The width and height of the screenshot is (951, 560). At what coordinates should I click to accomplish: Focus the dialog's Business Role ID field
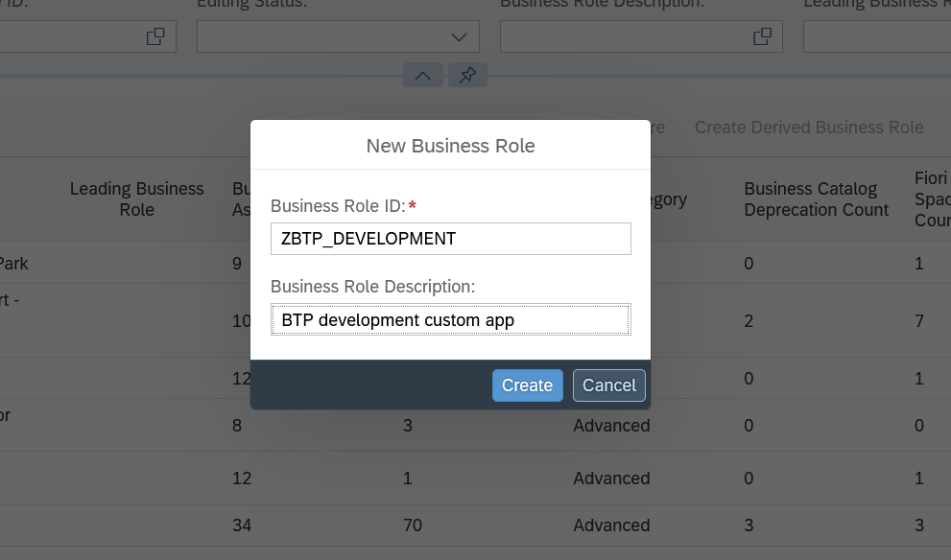[450, 239]
